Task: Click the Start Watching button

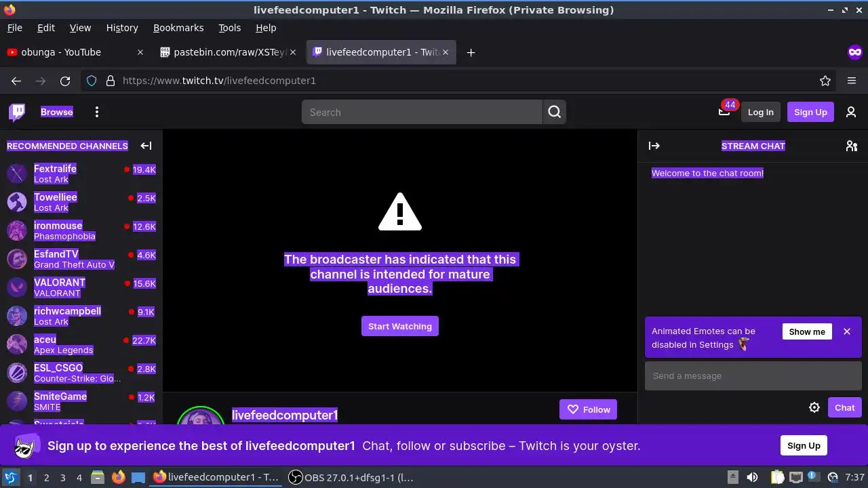Action: coord(400,326)
